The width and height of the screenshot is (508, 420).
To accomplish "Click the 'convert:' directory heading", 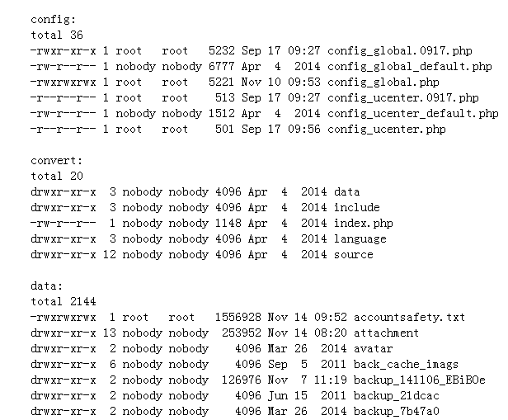I will 56,161.
